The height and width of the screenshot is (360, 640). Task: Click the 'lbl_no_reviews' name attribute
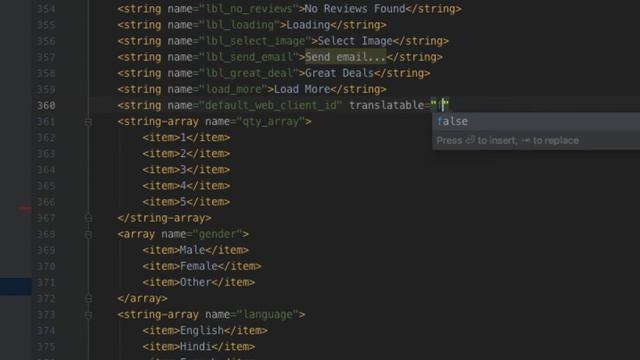tap(249, 9)
